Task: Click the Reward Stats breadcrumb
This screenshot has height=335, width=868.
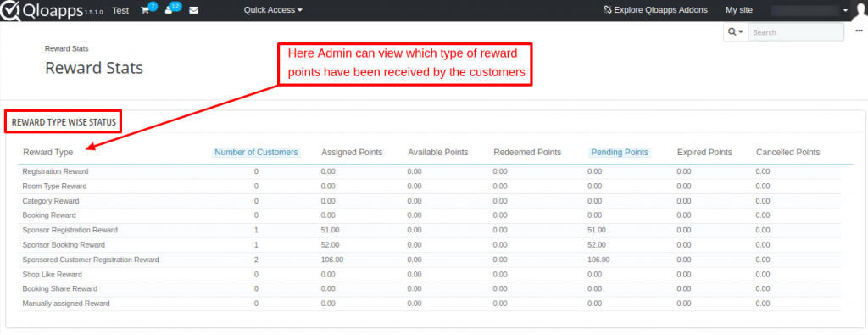Action: (66, 48)
